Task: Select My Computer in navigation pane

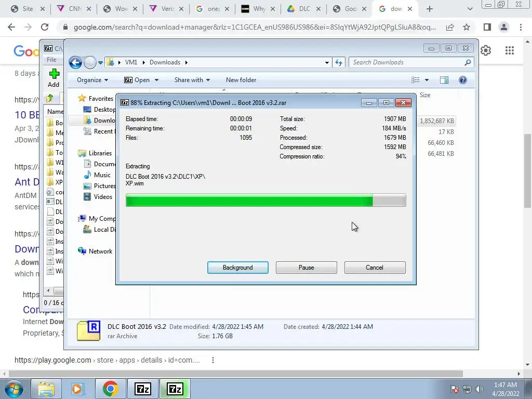Action: [x=97, y=219]
